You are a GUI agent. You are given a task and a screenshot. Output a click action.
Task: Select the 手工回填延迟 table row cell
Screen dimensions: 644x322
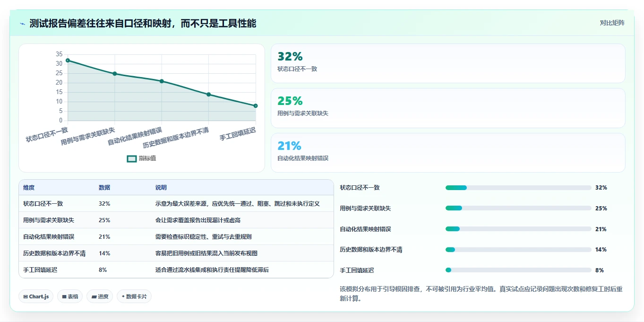click(x=40, y=270)
